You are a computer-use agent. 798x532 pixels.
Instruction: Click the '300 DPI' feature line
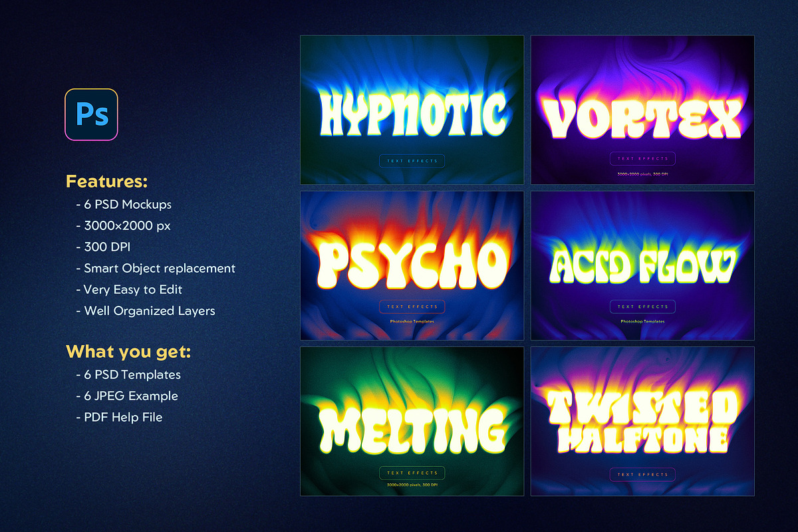click(102, 247)
